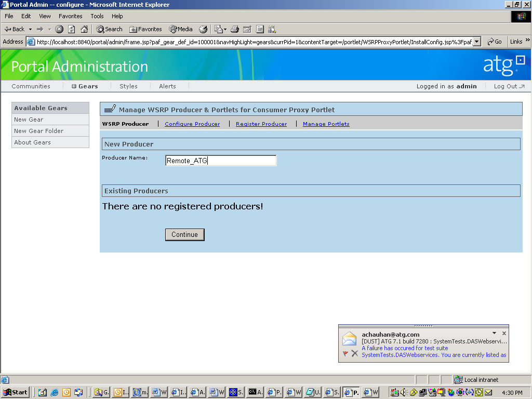532x399 pixels.
Task: Click the envelope icon in notification popup
Action: pos(349,339)
